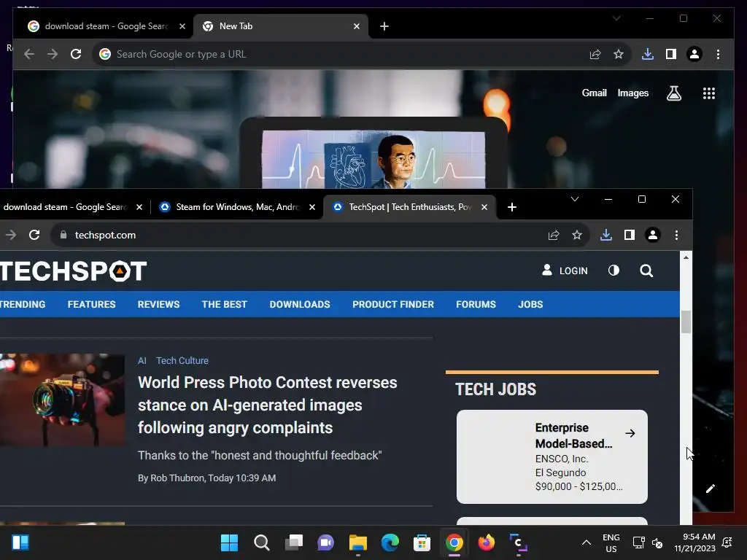747x560 pixels.
Task: Open three-dot Chrome menu in TechSpot window
Action: tap(676, 235)
